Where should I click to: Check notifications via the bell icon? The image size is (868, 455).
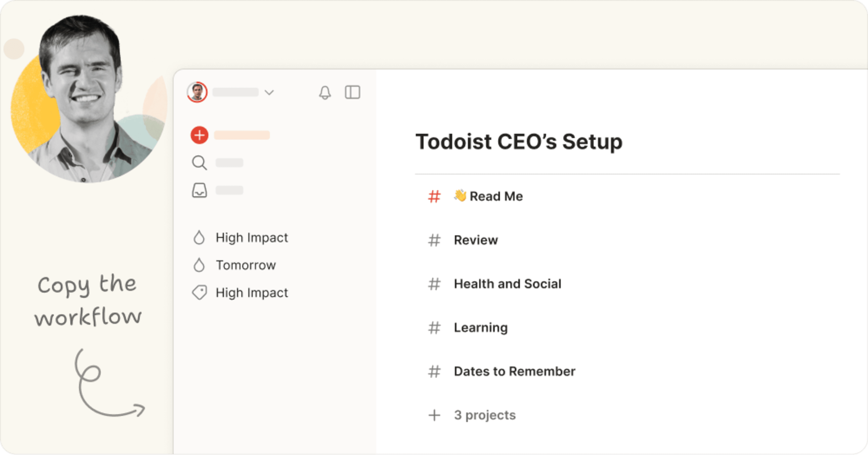(x=325, y=93)
